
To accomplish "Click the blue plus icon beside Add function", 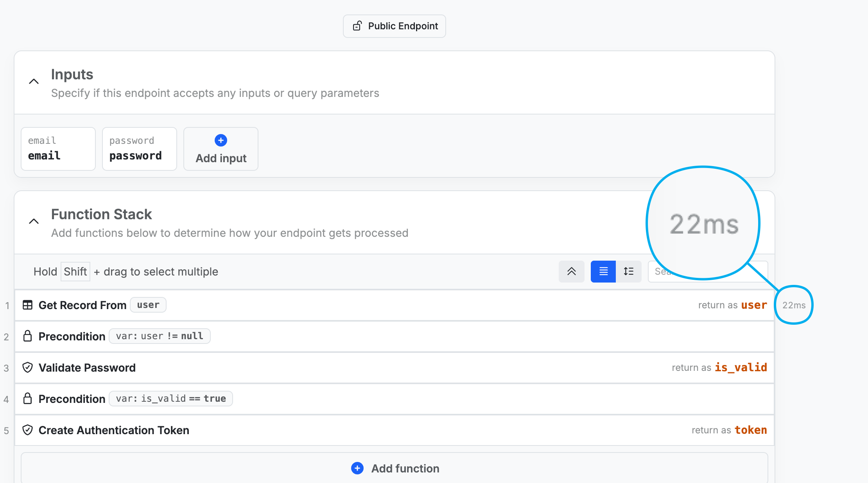I will click(x=357, y=468).
